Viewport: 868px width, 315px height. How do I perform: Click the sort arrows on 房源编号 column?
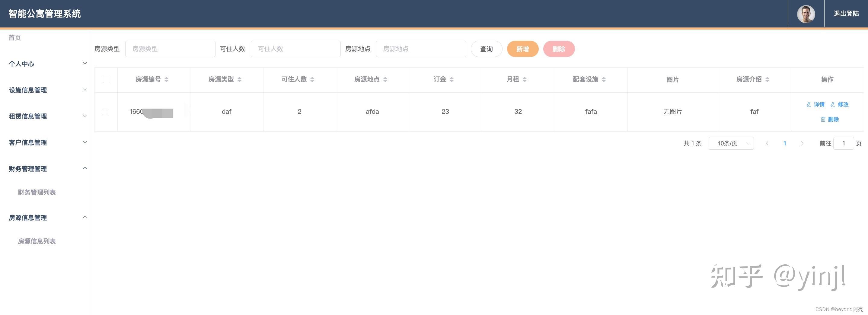tap(167, 80)
